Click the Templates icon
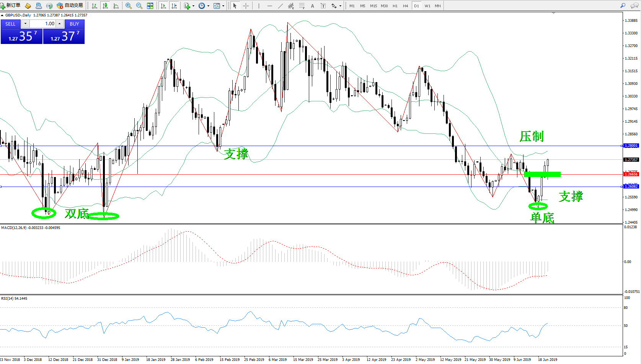 click(217, 6)
